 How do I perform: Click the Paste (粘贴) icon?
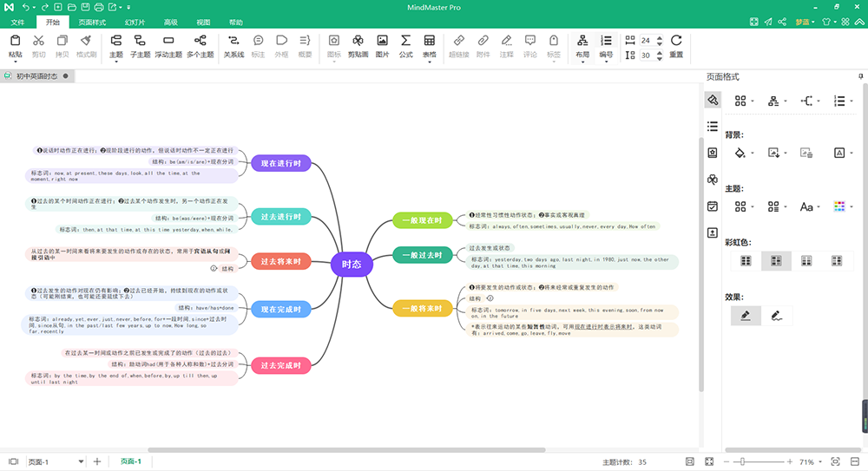(x=16, y=41)
